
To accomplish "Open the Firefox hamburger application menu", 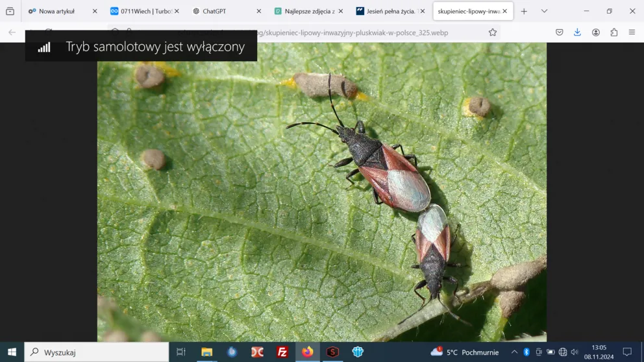I will tap(632, 32).
